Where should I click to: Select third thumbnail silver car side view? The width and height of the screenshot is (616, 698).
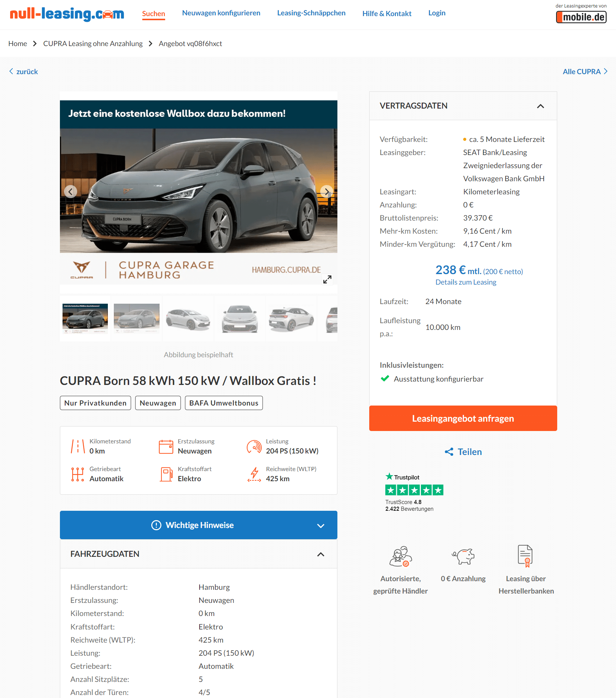pyautogui.click(x=188, y=319)
